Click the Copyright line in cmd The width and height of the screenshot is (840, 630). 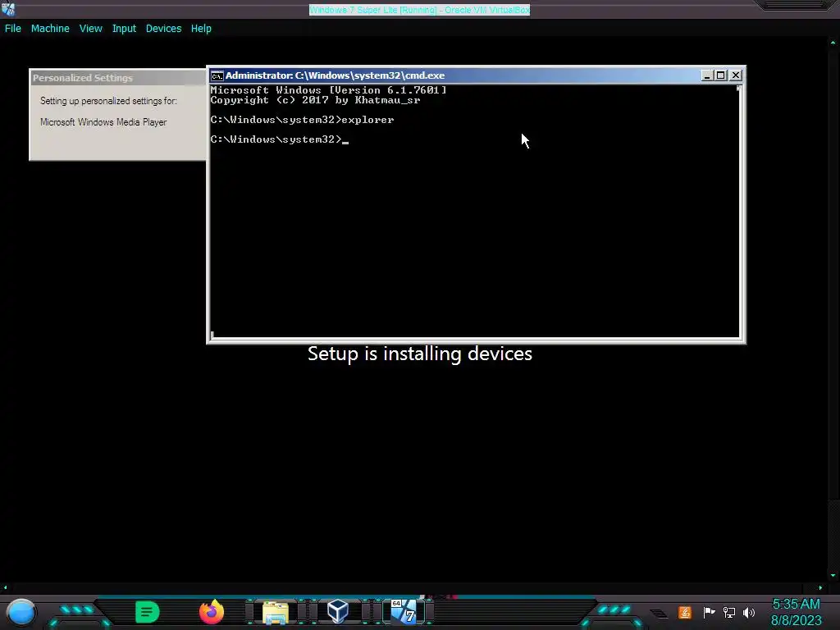pos(315,100)
